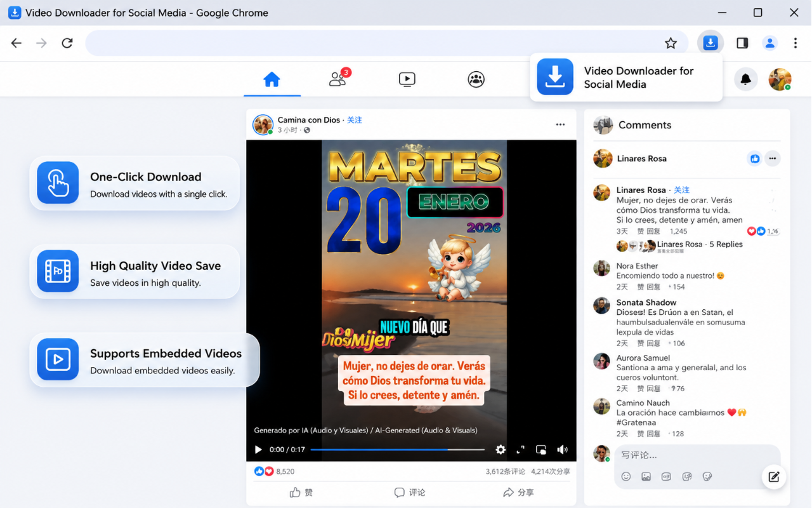Toggle the browser side panel icon
The height and width of the screenshot is (508, 812).
point(742,43)
